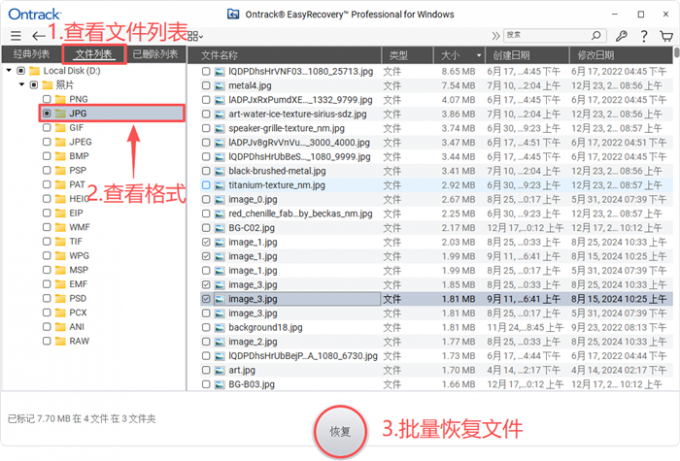This screenshot has width=680, height=461.
Task: Go back with the left arrow icon
Action: pyautogui.click(x=39, y=36)
